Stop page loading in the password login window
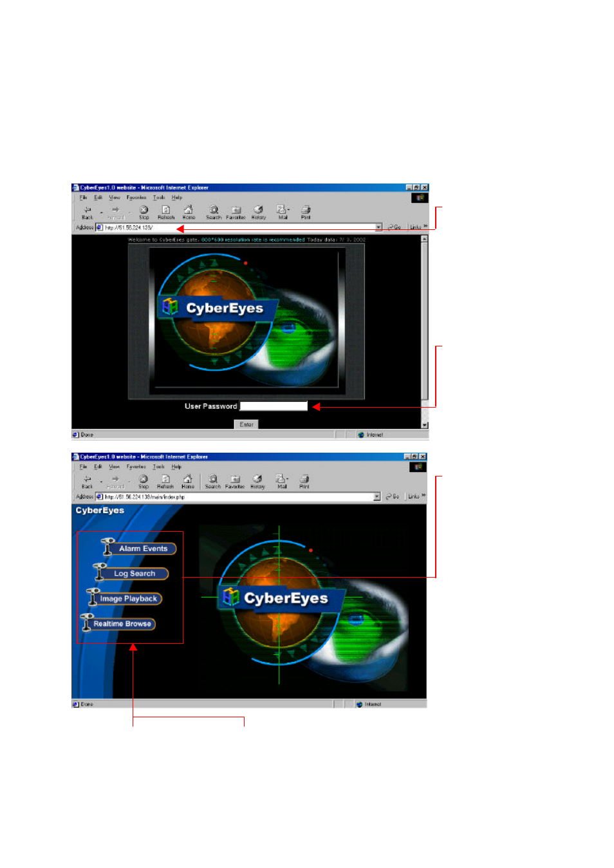 coord(144,212)
